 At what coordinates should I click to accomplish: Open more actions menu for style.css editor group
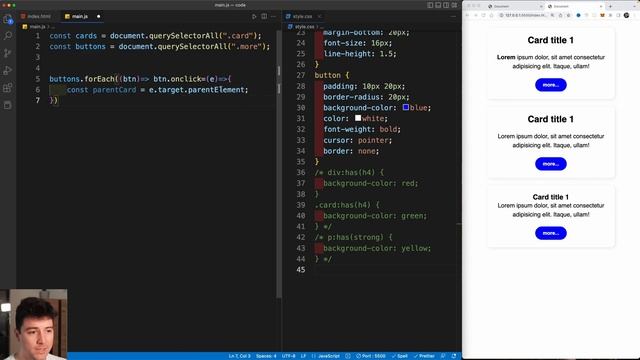pyautogui.click(x=453, y=16)
